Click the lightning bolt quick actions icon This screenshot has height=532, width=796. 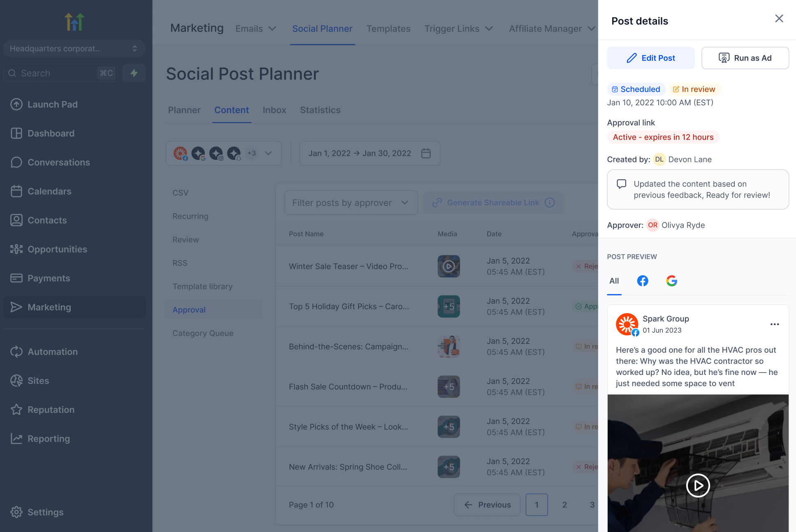point(134,73)
